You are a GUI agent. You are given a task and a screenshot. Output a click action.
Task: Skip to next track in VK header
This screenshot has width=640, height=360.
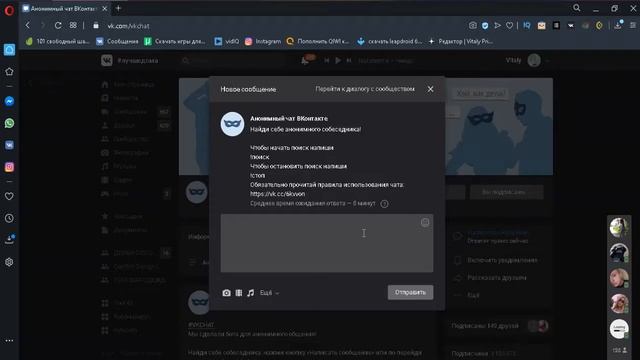[349, 60]
